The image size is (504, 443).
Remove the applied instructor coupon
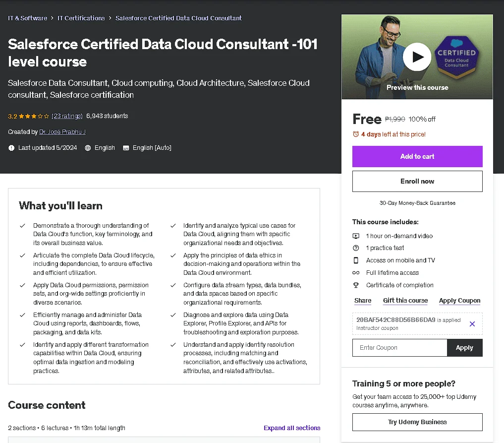[472, 324]
